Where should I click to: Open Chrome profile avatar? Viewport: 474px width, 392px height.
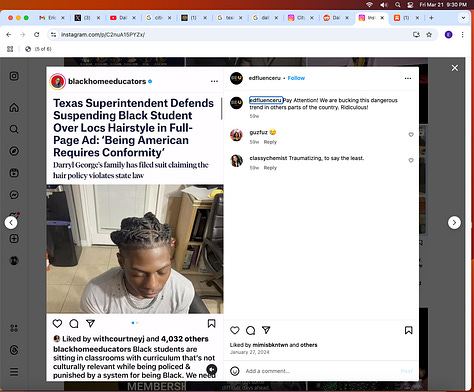point(448,34)
